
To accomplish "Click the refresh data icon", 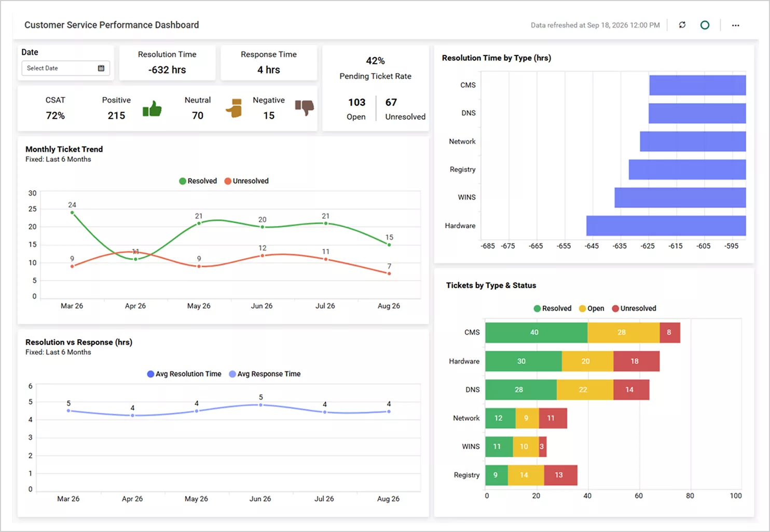I will coord(682,25).
